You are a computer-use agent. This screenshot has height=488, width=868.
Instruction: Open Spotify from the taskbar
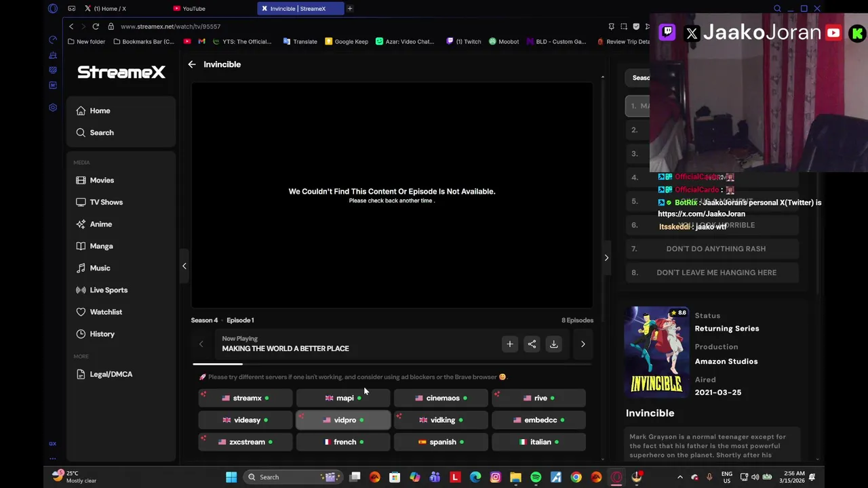536,477
